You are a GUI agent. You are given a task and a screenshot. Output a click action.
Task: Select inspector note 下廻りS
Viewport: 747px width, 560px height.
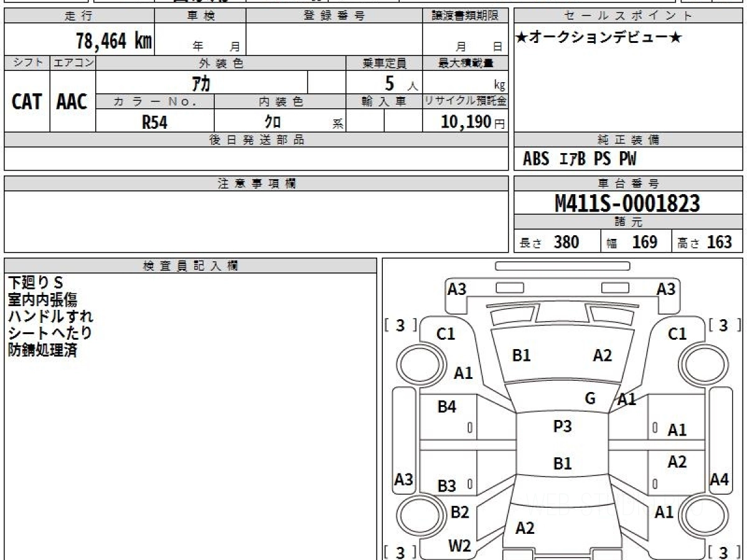36,284
